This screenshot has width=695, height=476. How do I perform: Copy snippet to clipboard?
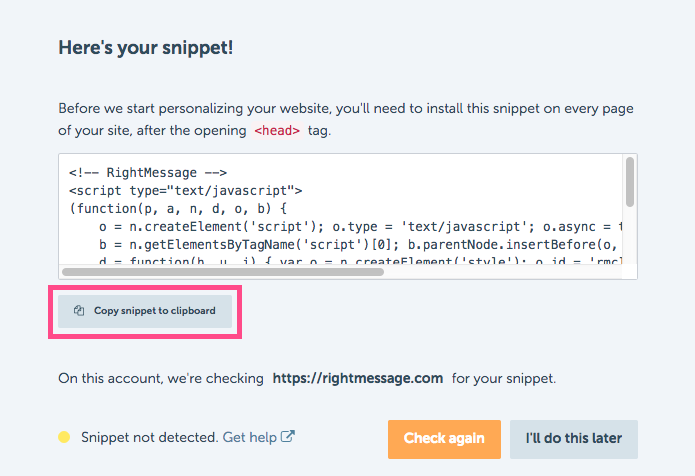[x=145, y=311]
